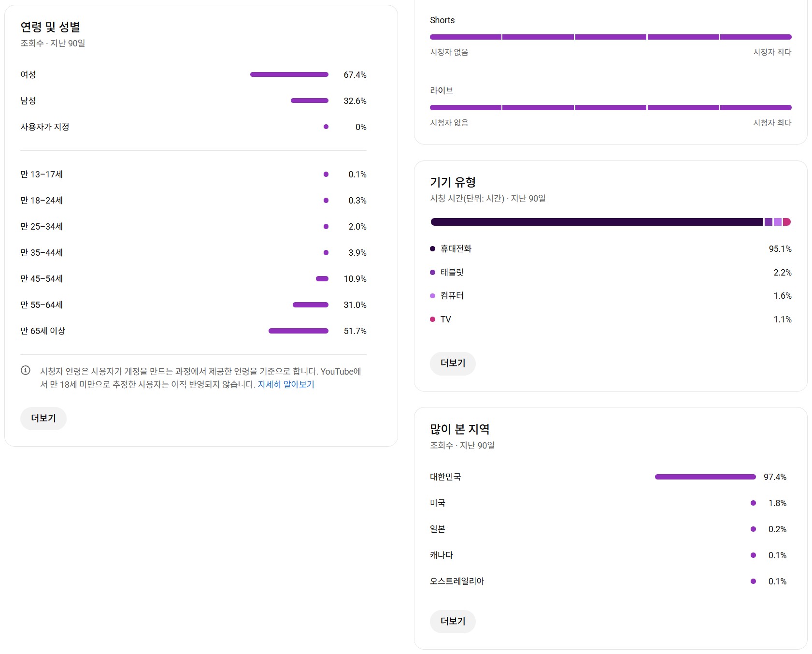Image resolution: width=812 pixels, height=654 pixels.
Task: Expand top regions with its 더보기 button
Action: click(453, 621)
